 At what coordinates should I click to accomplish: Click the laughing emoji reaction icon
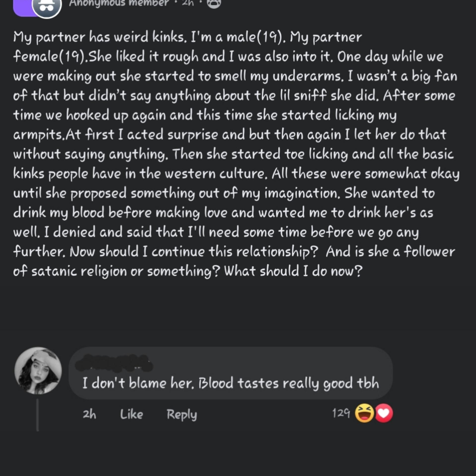(364, 413)
